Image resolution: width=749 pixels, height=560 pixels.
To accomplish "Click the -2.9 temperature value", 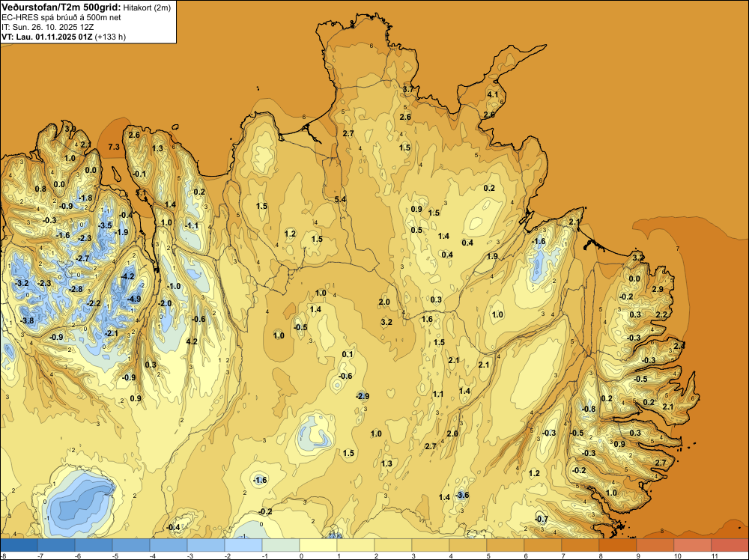I will click(x=362, y=396).
